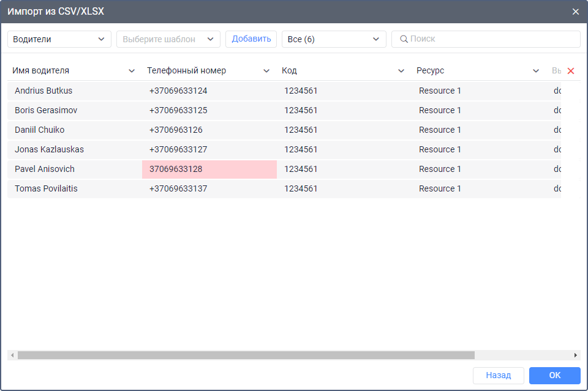The image size is (588, 391).
Task: Expand the Имя водителя column chevron
Action: [x=132, y=71]
